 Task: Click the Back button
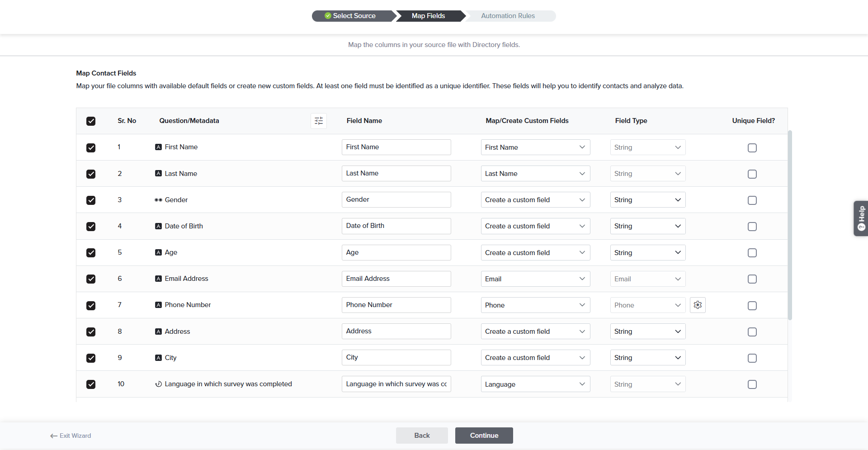point(422,436)
